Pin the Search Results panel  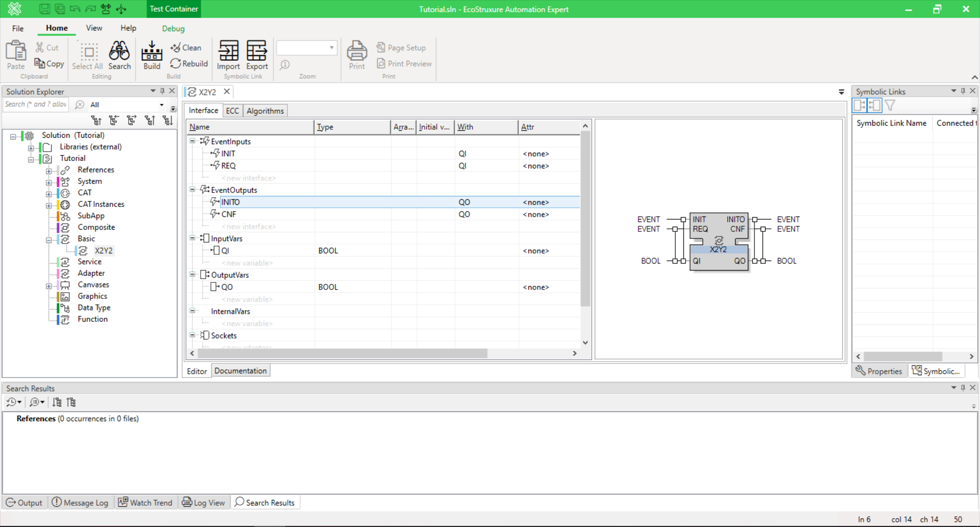963,388
